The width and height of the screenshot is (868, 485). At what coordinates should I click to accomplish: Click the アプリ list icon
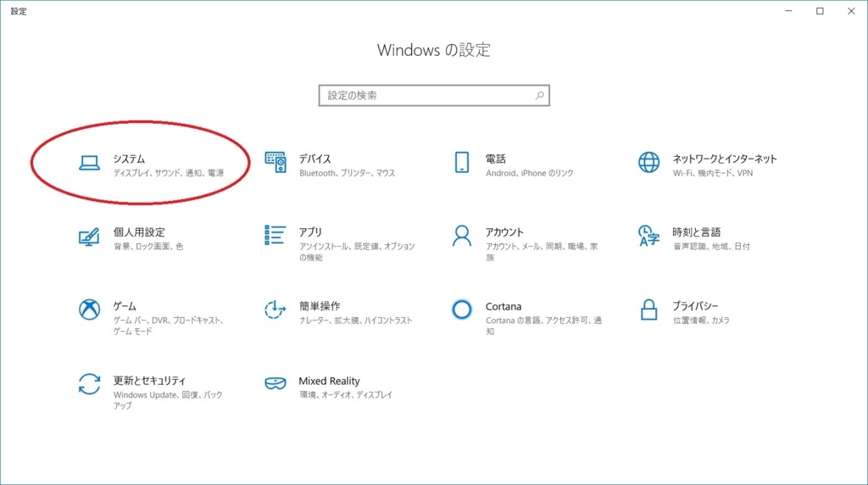click(x=275, y=236)
